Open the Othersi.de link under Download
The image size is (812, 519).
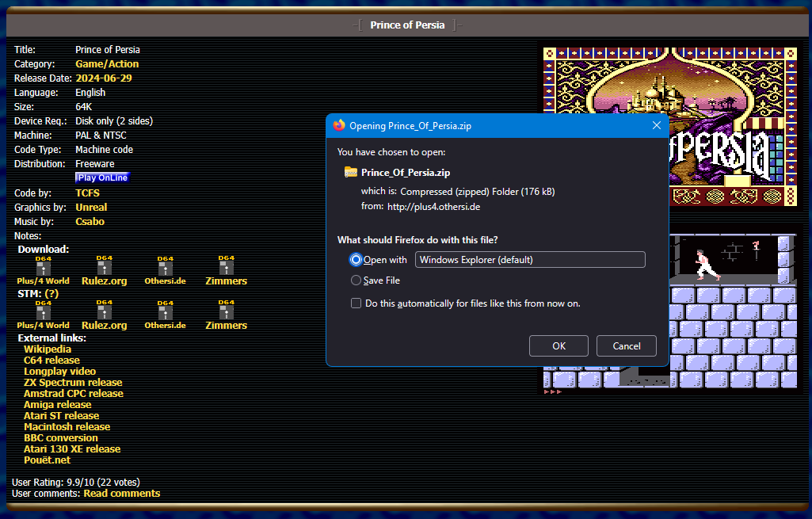pos(166,281)
